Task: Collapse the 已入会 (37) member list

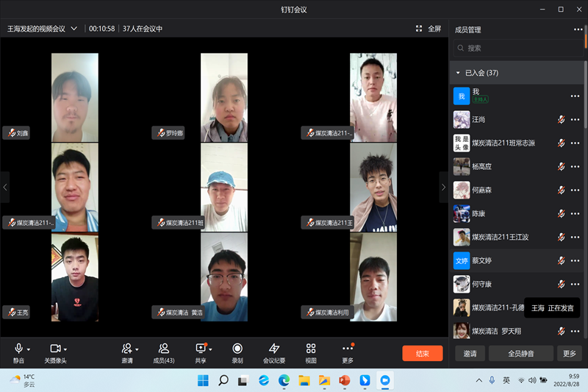Action: click(459, 73)
